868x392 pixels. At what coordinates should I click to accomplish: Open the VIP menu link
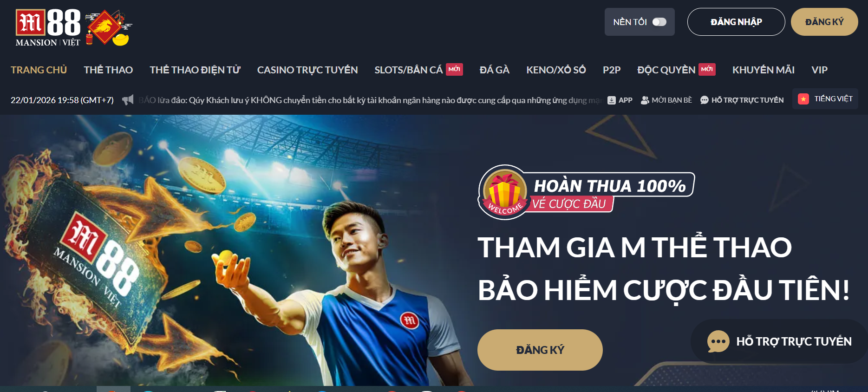click(819, 70)
